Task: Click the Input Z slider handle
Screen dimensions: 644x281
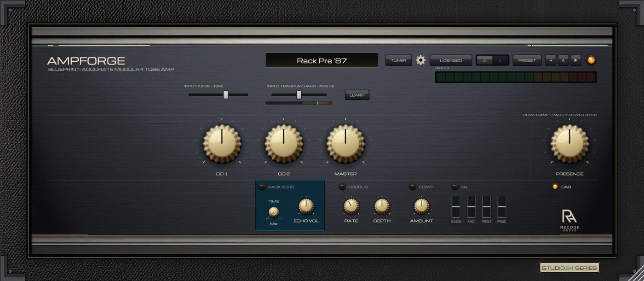Action: click(x=226, y=95)
